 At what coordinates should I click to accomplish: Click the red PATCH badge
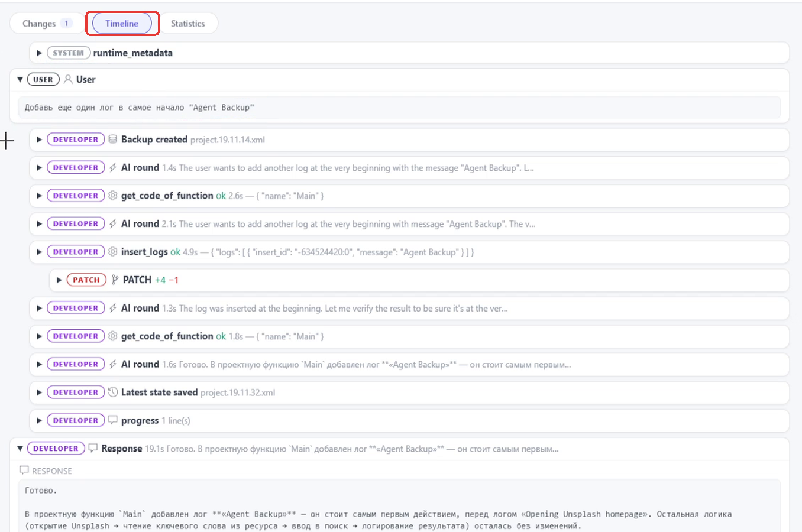(x=86, y=280)
